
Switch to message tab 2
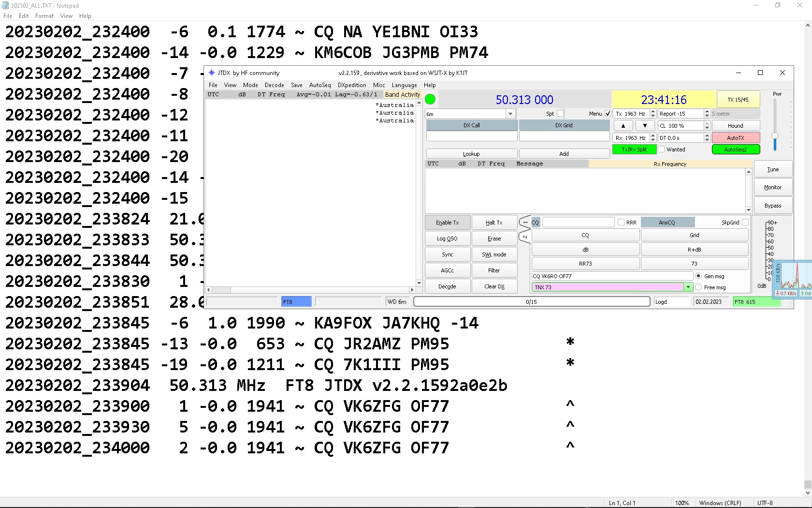[525, 237]
